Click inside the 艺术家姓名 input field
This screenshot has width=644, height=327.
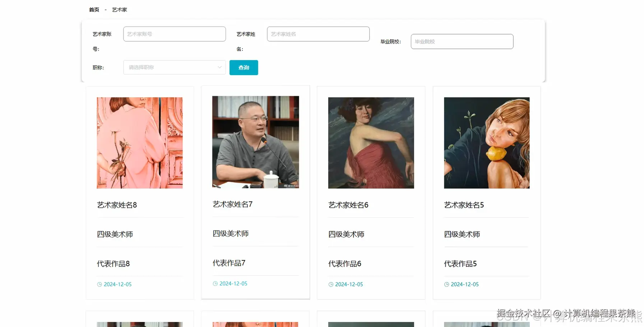point(318,34)
